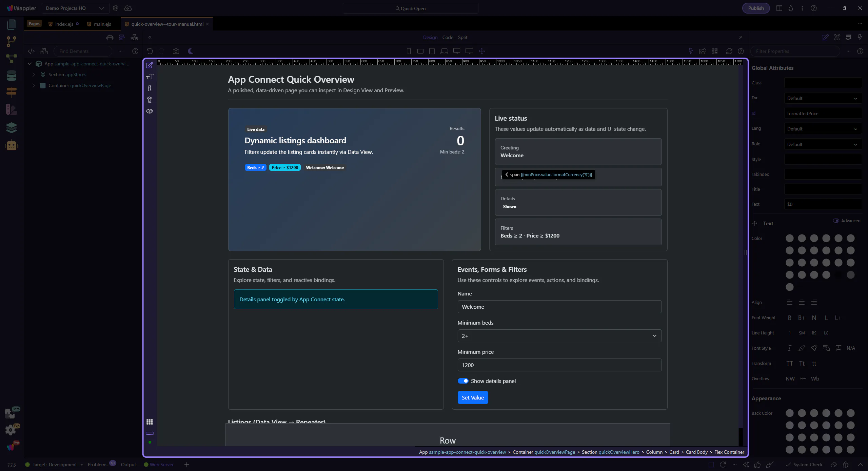This screenshot has height=471, width=868.
Task: Click the refresh icon in design toolbar
Action: pos(729,51)
